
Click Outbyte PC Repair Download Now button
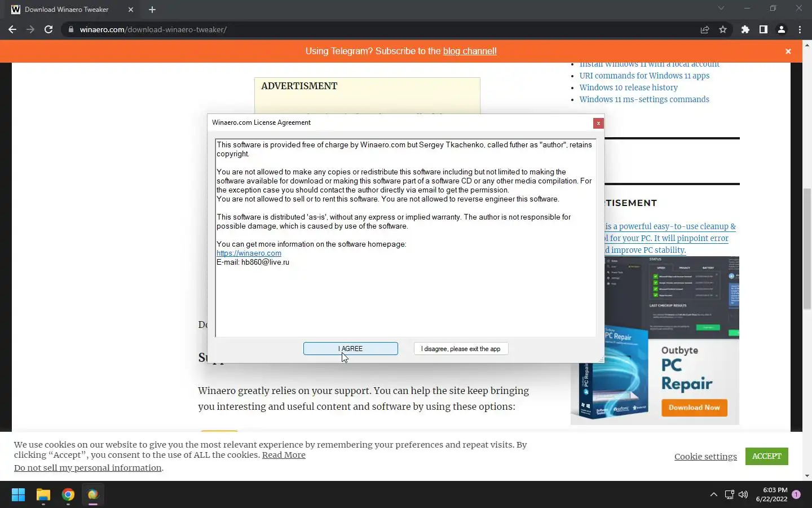[x=694, y=408]
